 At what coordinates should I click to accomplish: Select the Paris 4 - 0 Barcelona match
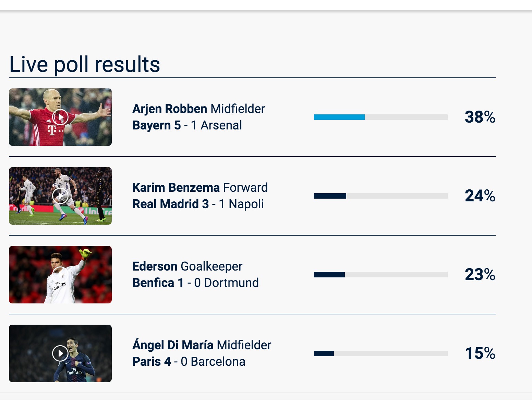189,362
